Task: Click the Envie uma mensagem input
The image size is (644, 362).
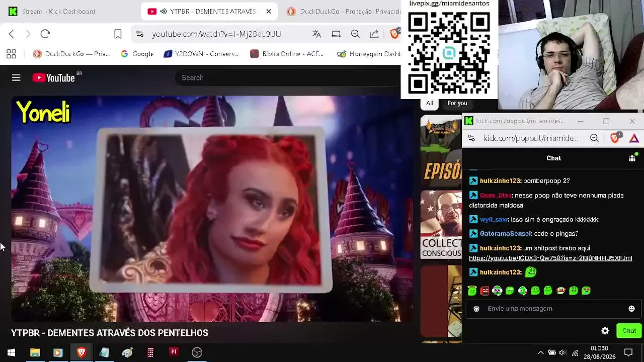Action: tap(553, 309)
